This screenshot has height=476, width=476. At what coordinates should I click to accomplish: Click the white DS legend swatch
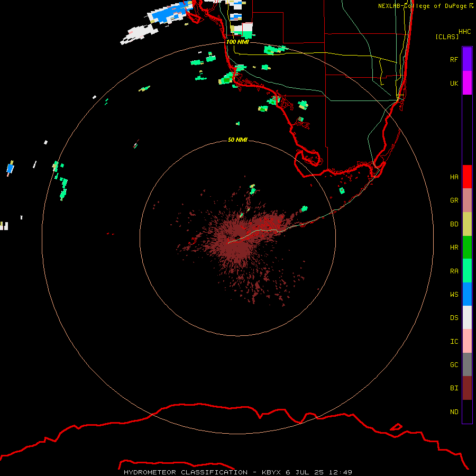(x=467, y=317)
